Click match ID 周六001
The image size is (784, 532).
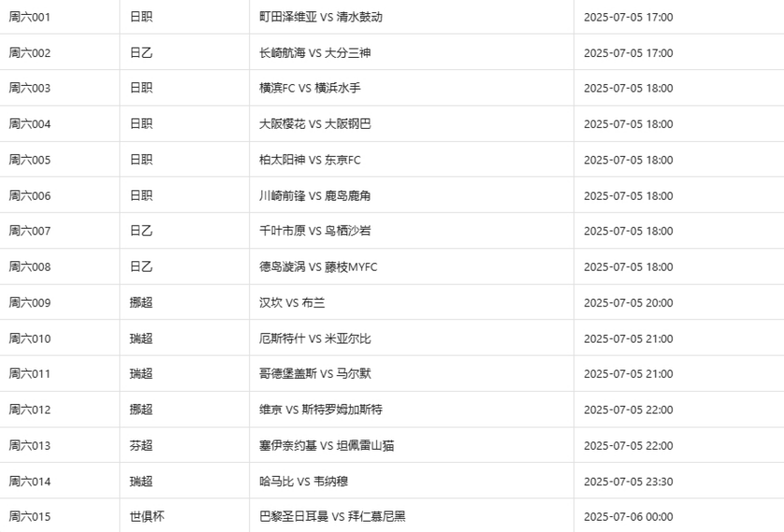click(30, 17)
